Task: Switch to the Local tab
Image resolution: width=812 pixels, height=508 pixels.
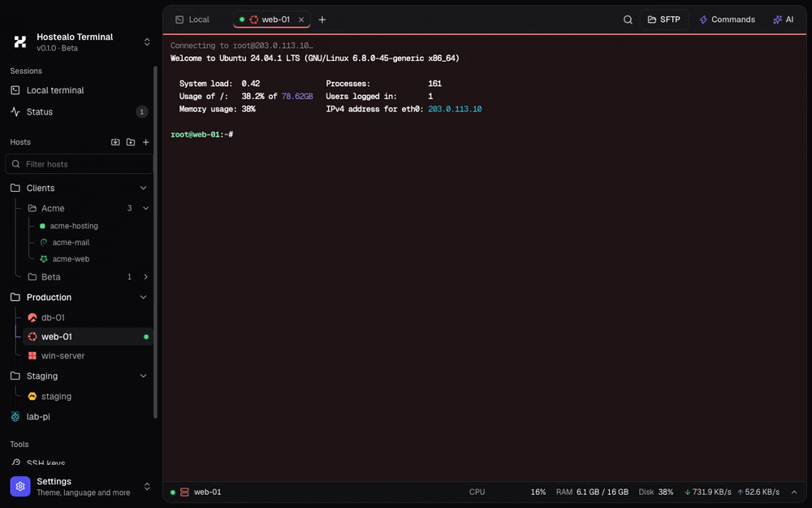Action: (x=192, y=20)
